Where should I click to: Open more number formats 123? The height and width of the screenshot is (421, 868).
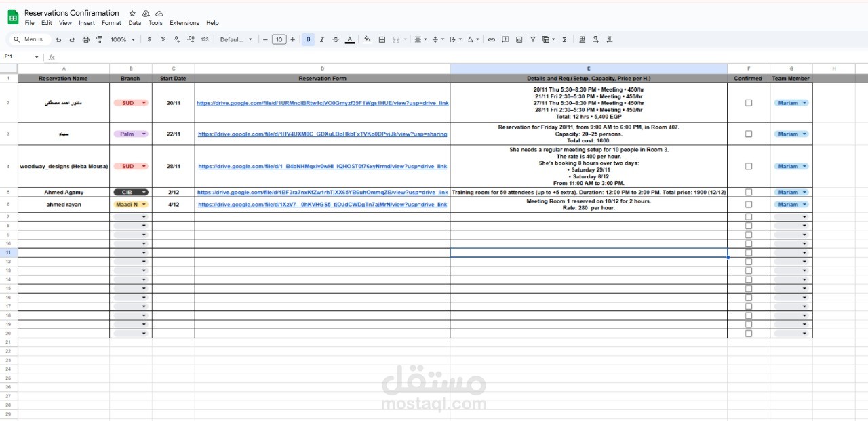[x=205, y=39]
